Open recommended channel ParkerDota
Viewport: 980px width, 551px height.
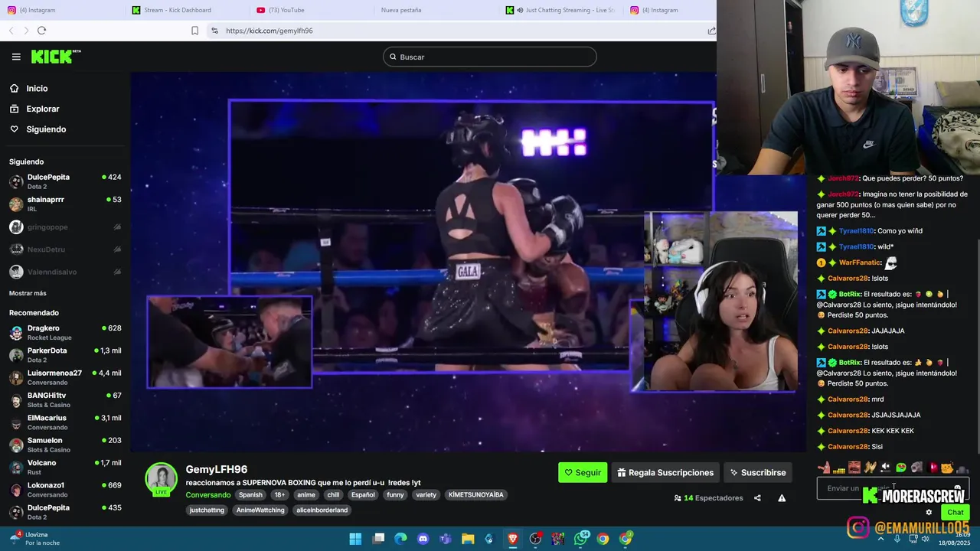point(65,355)
